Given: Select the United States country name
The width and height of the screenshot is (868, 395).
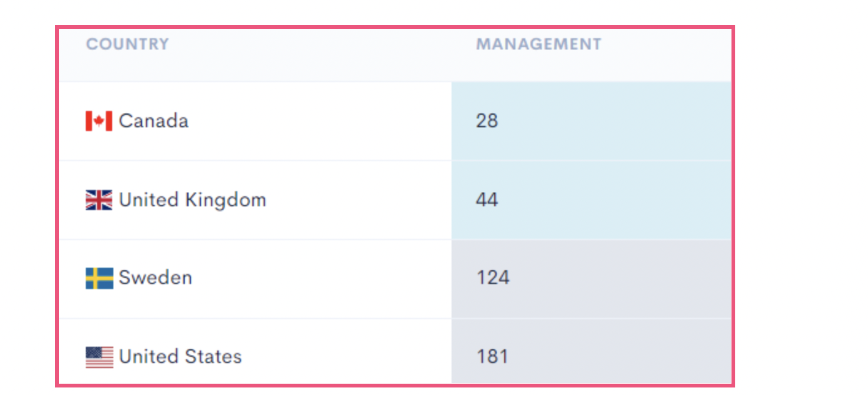Looking at the screenshot, I should [180, 357].
